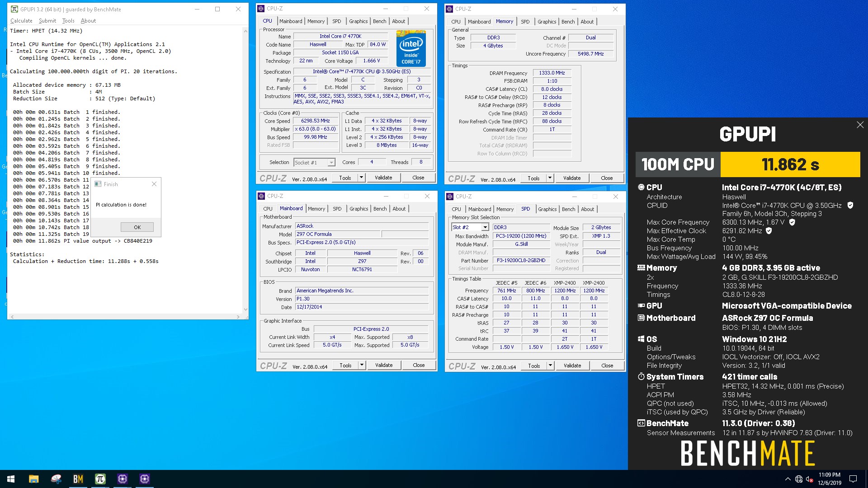Open the notification center icon

(853, 479)
